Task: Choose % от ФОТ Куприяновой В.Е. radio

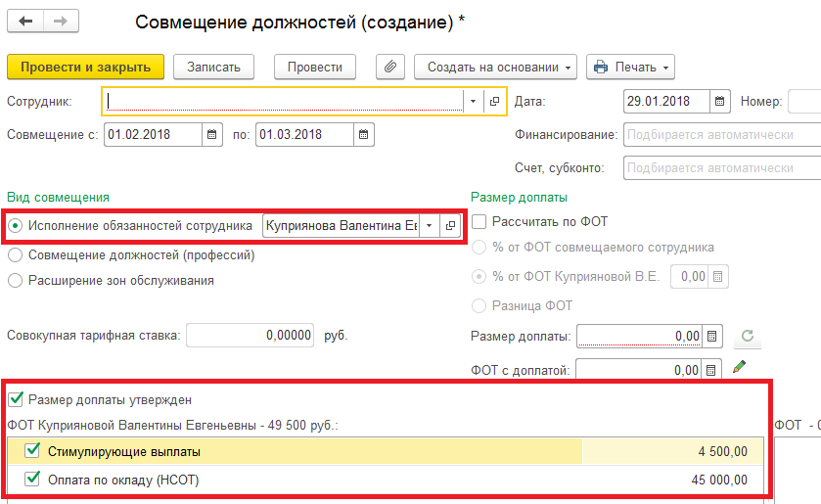Action: (x=479, y=277)
